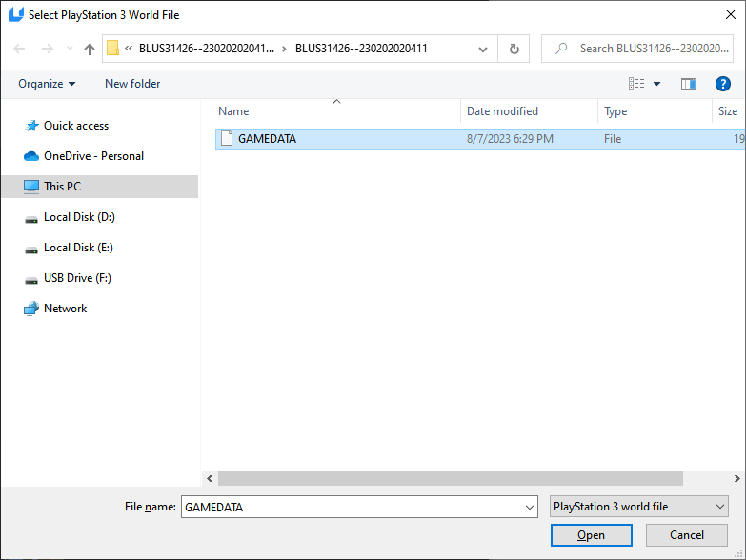
Task: Open the Help button
Action: pos(723,84)
